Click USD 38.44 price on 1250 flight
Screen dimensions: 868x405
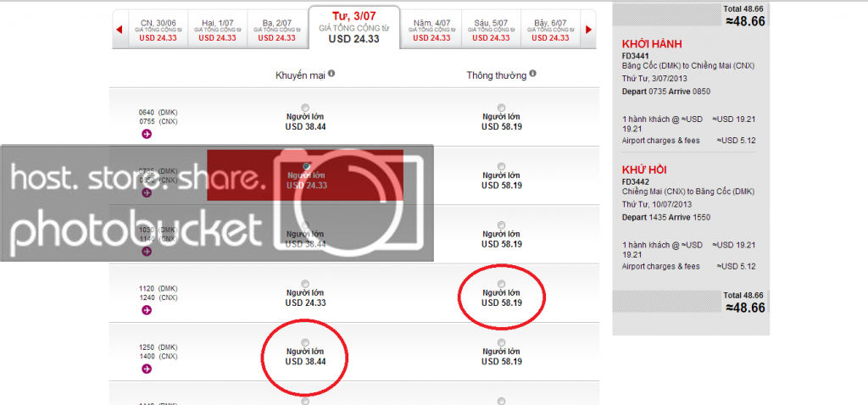pyautogui.click(x=305, y=361)
